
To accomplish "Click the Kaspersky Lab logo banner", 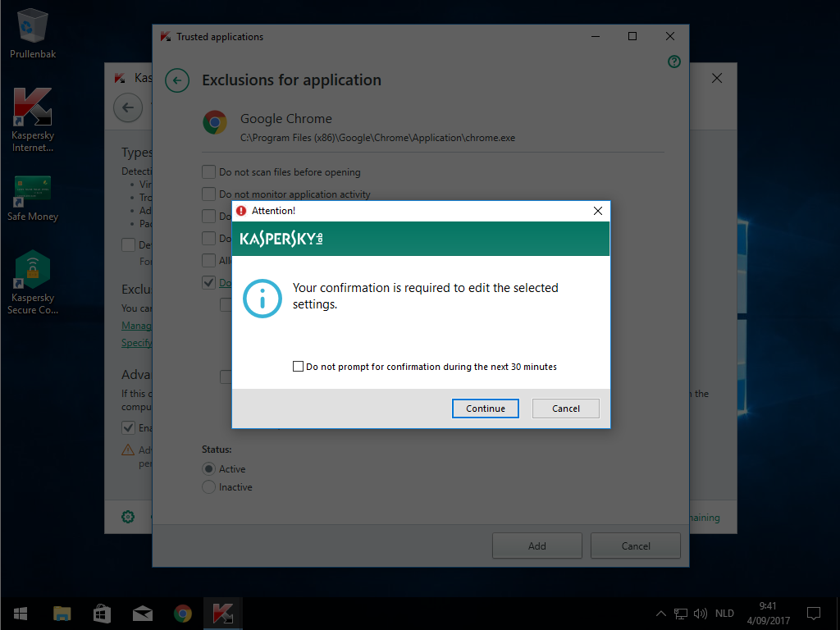I will click(x=421, y=239).
